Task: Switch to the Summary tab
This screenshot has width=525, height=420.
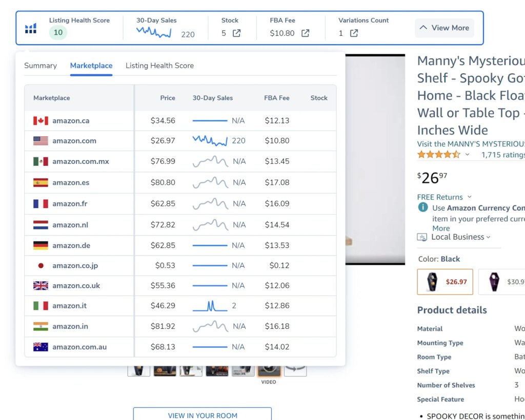Action: click(x=41, y=66)
